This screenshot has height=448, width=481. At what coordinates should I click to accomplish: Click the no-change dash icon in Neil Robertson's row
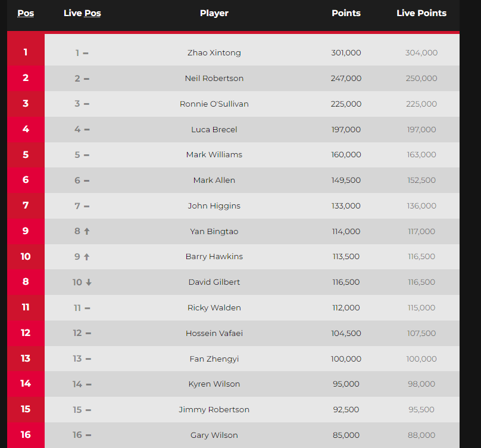click(86, 79)
